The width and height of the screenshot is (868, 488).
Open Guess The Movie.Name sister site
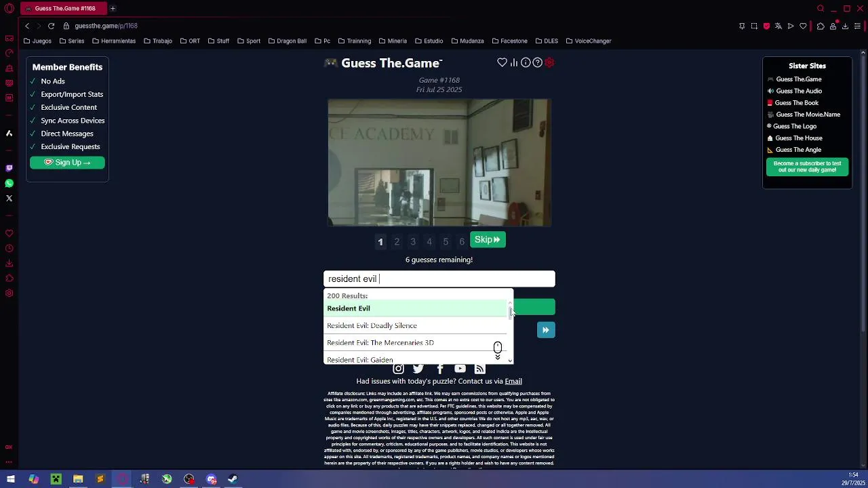pyautogui.click(x=808, y=115)
